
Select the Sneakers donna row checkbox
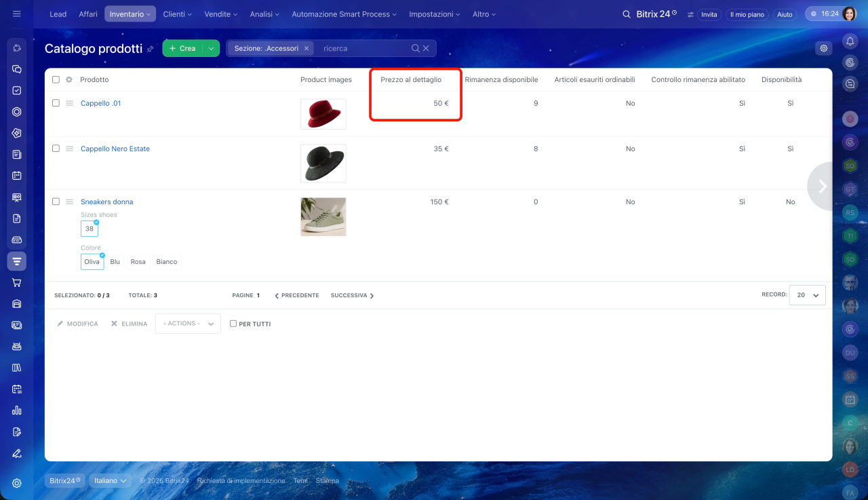point(56,201)
